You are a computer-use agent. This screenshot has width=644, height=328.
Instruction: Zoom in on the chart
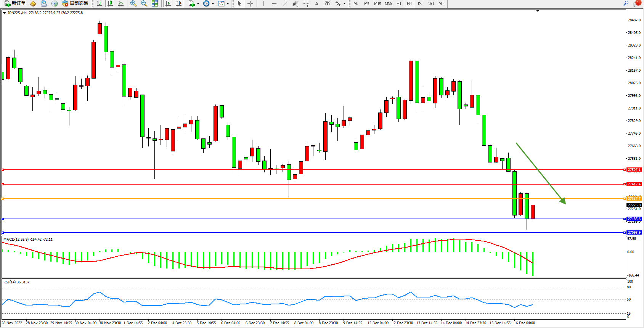[133, 3]
